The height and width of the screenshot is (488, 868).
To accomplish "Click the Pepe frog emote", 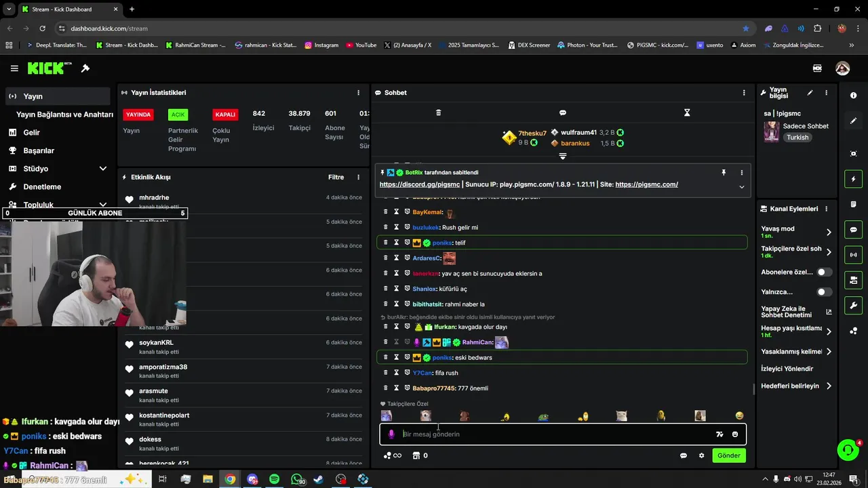I will [x=543, y=416].
